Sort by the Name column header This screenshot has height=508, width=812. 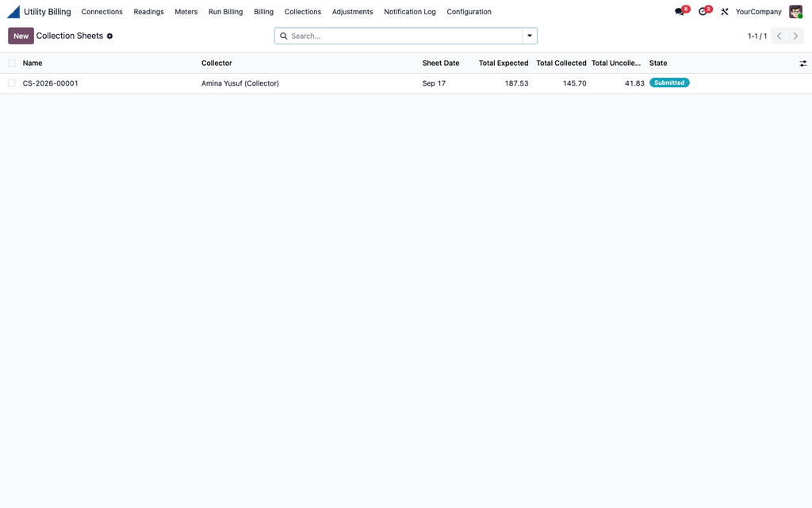33,63
